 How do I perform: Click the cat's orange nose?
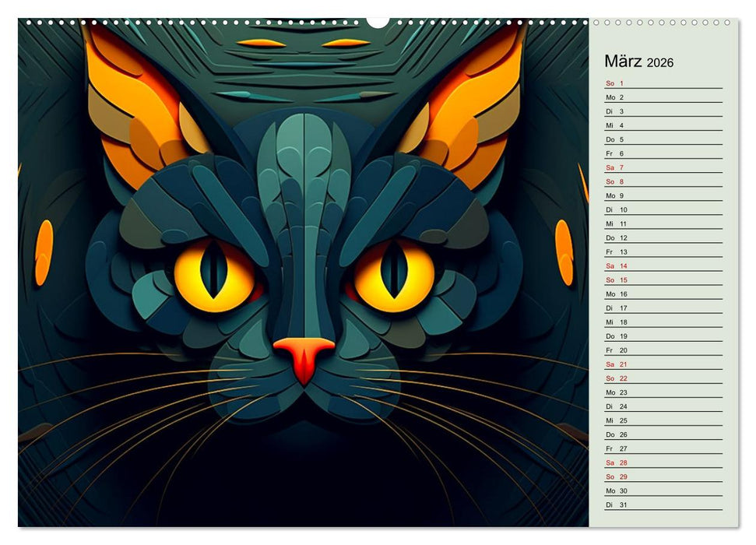pyautogui.click(x=304, y=355)
